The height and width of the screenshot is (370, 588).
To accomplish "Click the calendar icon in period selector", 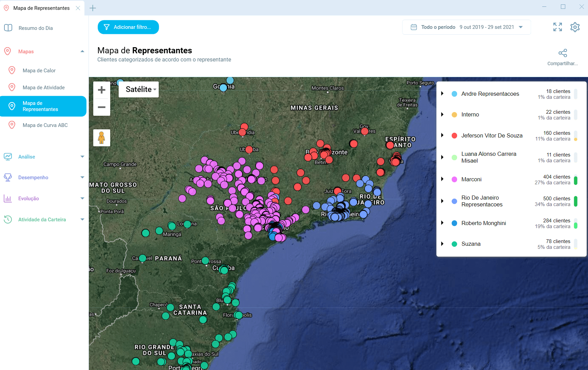I will pyautogui.click(x=414, y=27).
